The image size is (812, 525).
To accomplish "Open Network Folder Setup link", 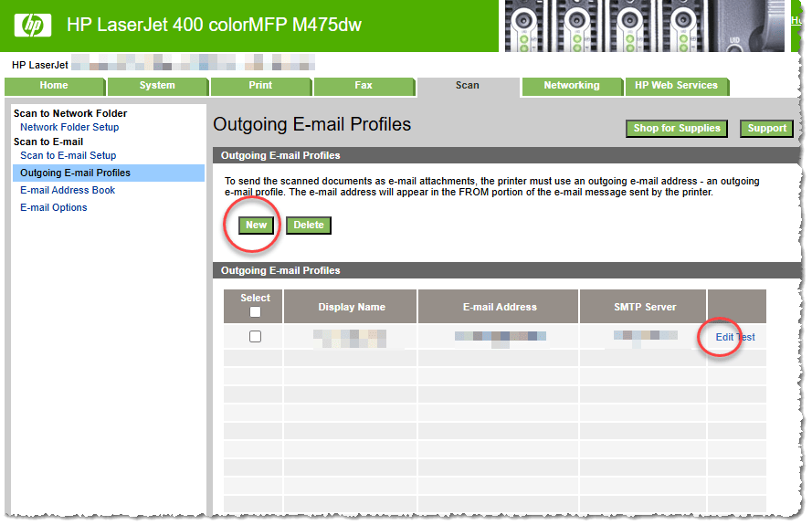I will (69, 128).
